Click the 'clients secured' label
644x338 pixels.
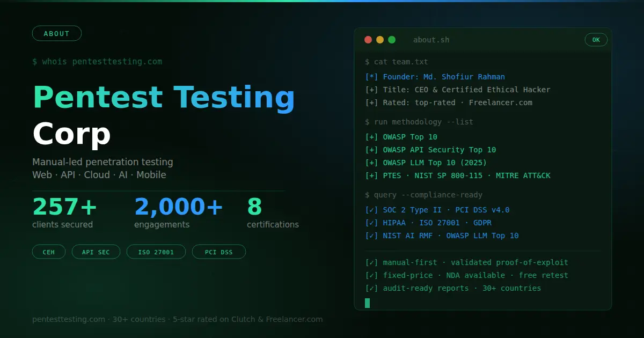62,225
